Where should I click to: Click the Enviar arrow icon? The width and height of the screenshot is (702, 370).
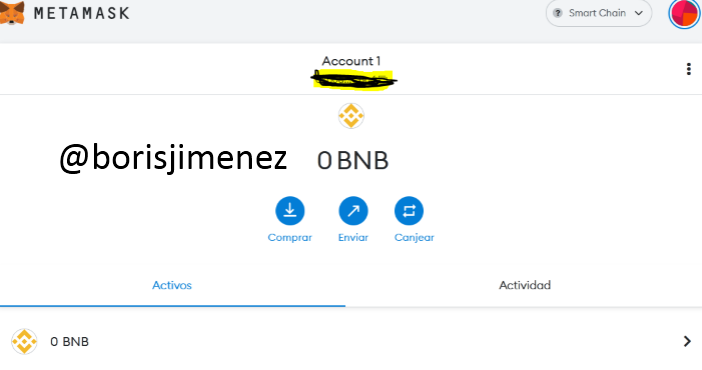[x=353, y=211]
